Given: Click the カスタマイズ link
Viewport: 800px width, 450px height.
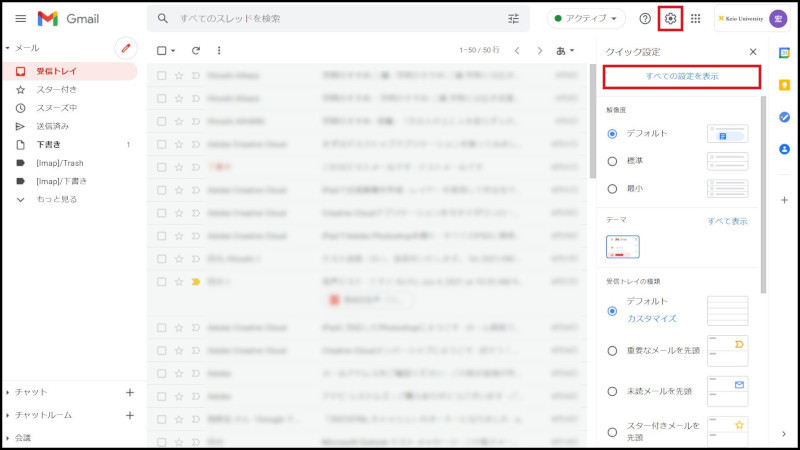Looking at the screenshot, I should [x=651, y=318].
